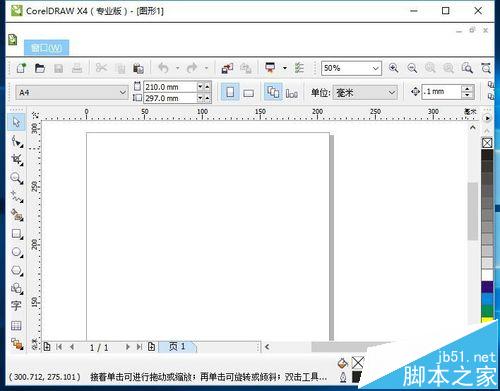Select the Crop tool
Viewport: 500px width, 391px height.
click(16, 160)
